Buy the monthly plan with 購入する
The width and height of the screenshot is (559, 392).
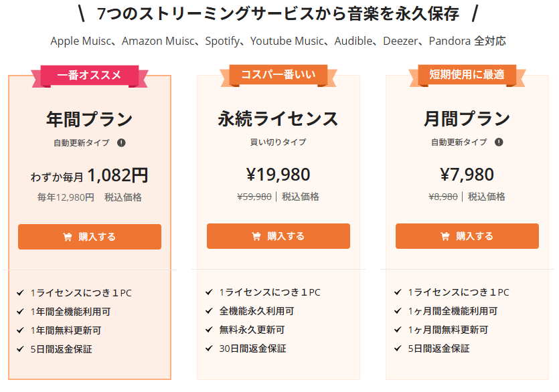pyautogui.click(x=467, y=236)
